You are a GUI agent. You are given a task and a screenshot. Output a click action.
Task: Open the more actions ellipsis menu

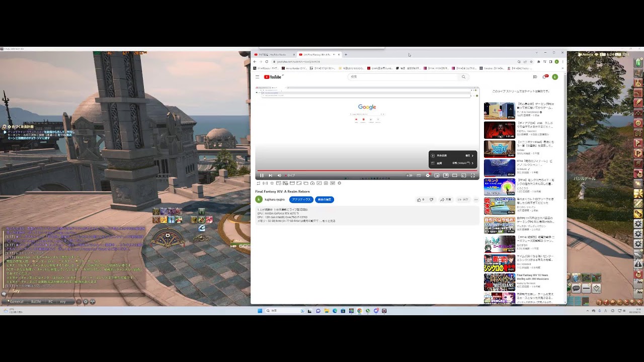click(476, 200)
